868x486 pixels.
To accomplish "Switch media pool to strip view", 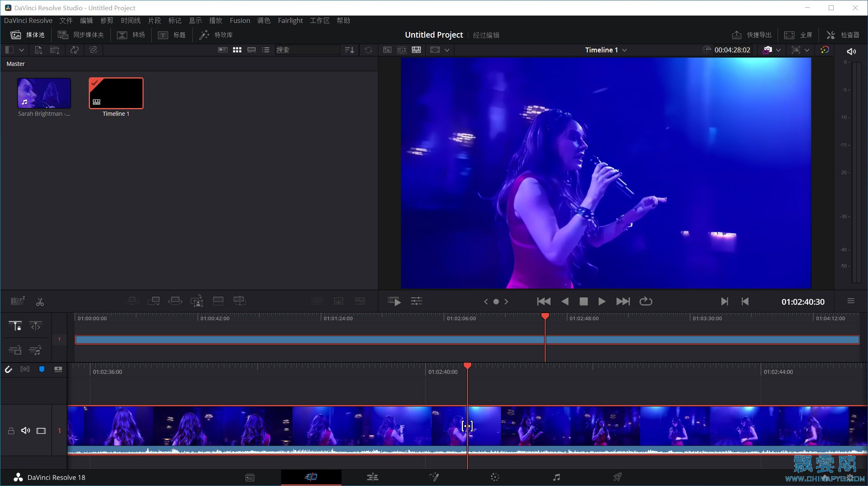I will pyautogui.click(x=252, y=50).
